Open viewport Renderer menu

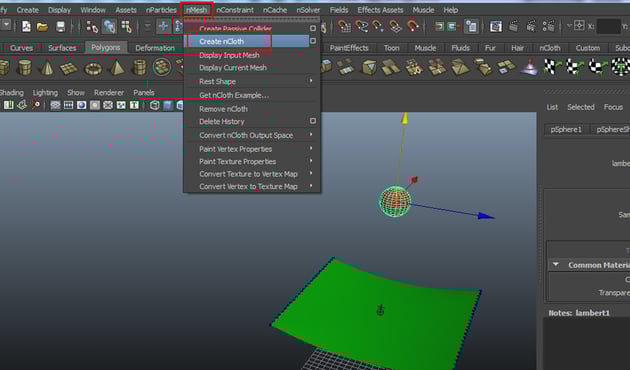(109, 92)
